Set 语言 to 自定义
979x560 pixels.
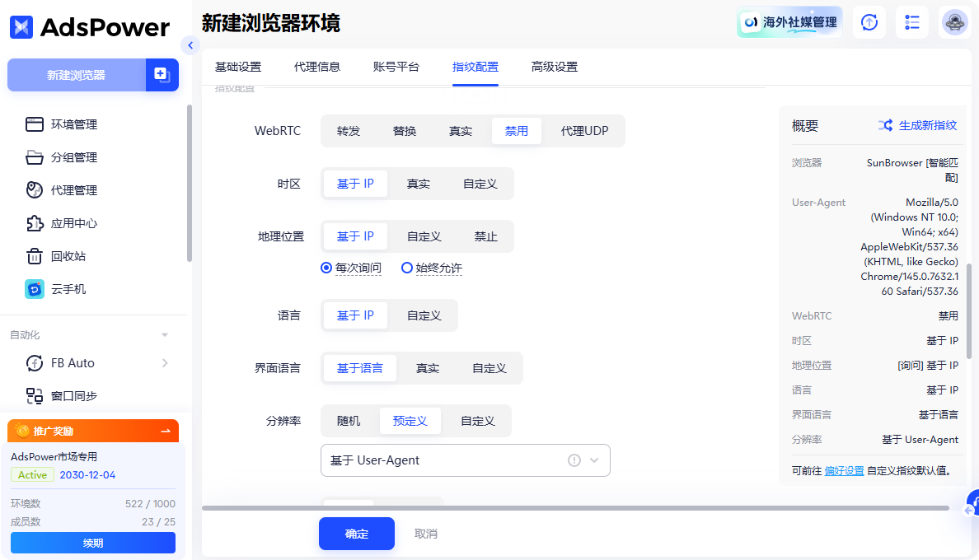click(424, 315)
